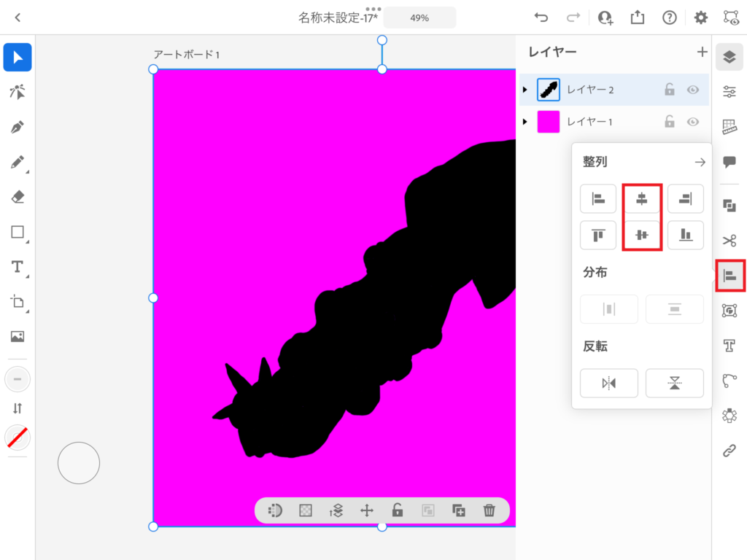The height and width of the screenshot is (560, 747).
Task: Select the Pencil tool
Action: (x=18, y=163)
